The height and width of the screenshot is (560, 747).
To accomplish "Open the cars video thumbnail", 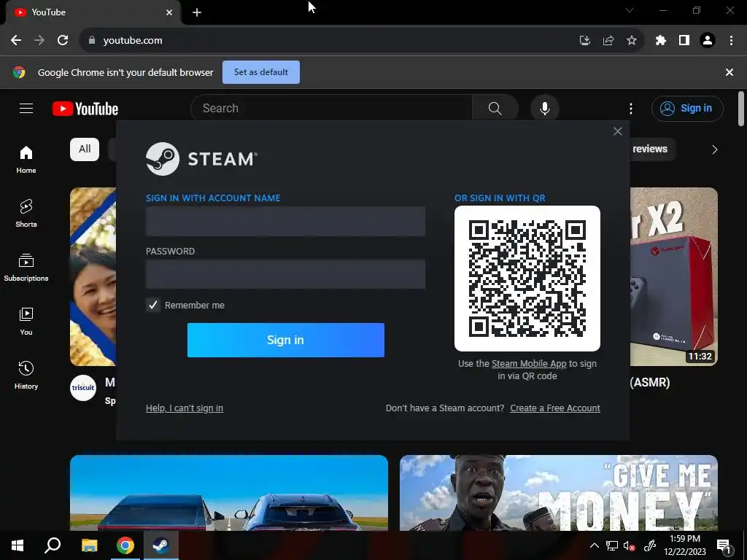I will pyautogui.click(x=229, y=493).
